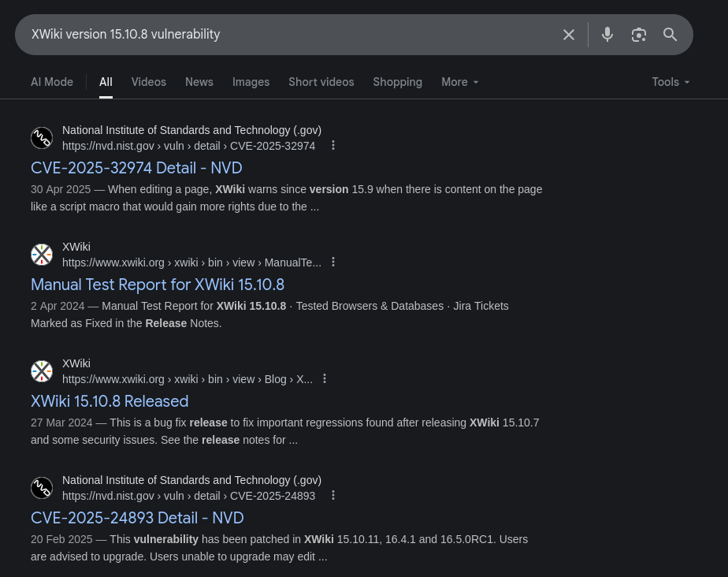Click NVD favicon for the CVE-2025-24893 result
Image resolution: width=728 pixels, height=577 pixels.
click(x=42, y=488)
